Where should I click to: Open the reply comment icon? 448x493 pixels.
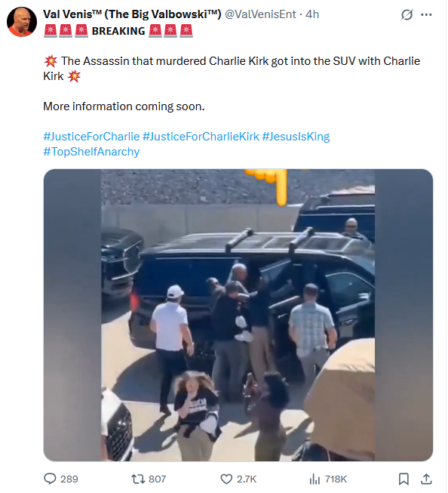50,479
